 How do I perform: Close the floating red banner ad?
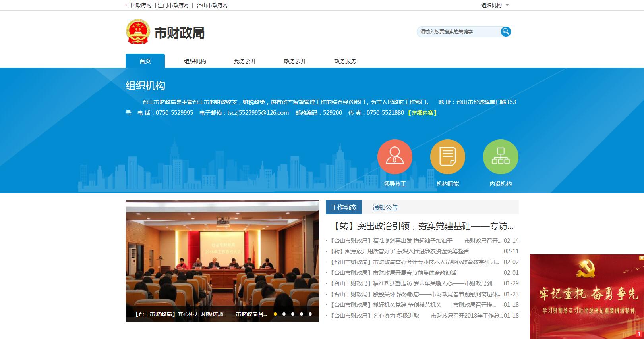641,258
